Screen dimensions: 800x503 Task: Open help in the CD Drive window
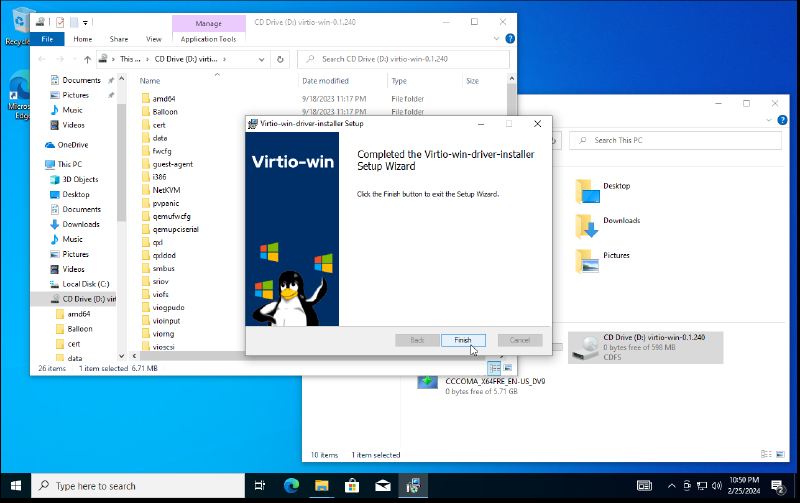(510, 39)
